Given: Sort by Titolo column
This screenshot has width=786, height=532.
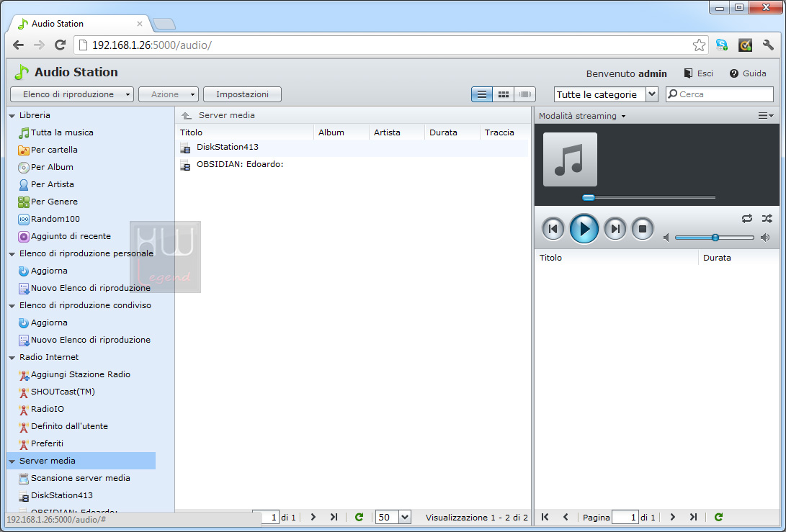Looking at the screenshot, I should (x=246, y=132).
